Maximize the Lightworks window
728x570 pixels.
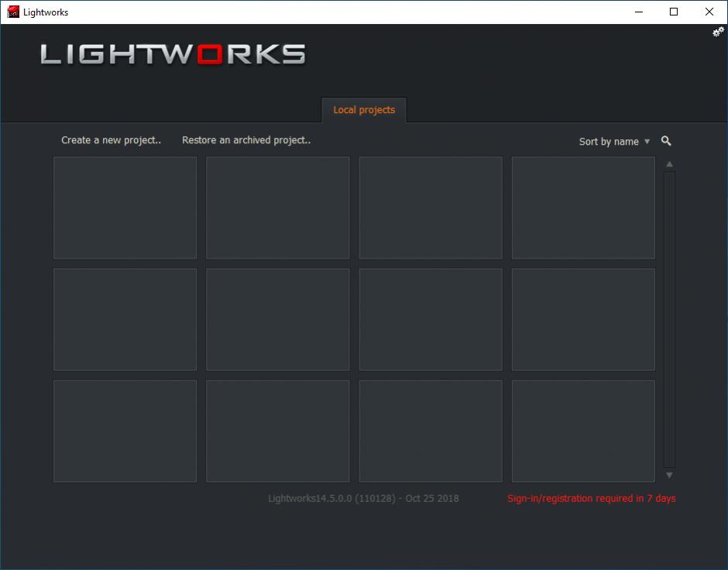click(674, 12)
